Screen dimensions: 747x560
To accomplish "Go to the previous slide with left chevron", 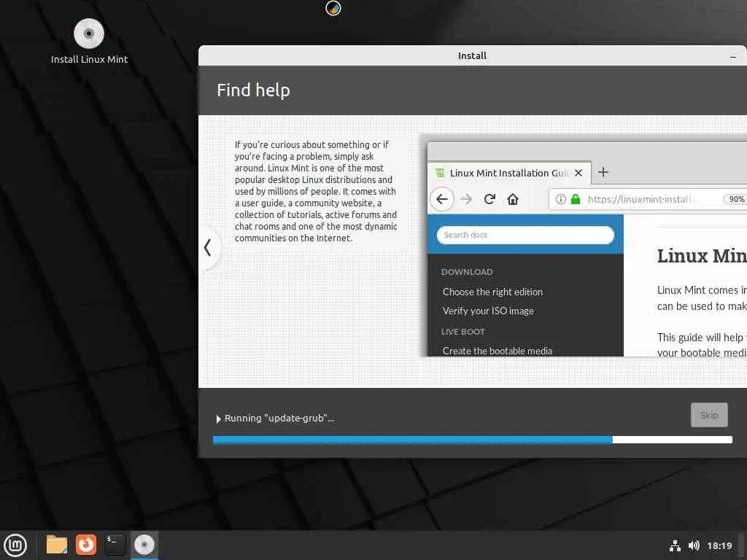I will coord(208,248).
